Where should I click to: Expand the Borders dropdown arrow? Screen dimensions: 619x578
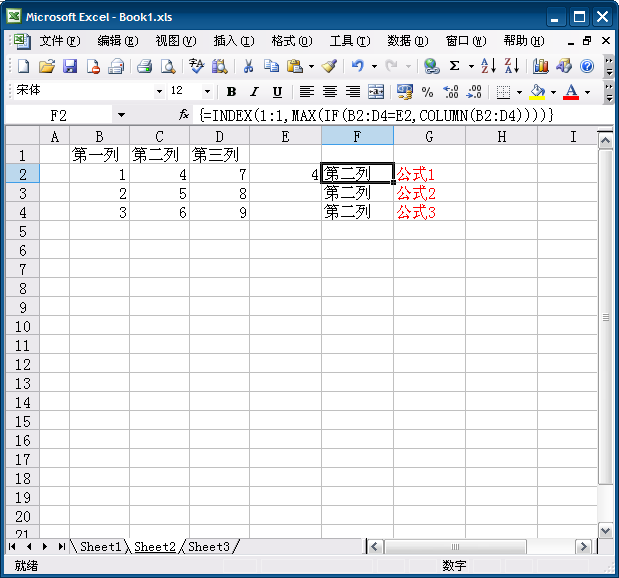[x=520, y=92]
